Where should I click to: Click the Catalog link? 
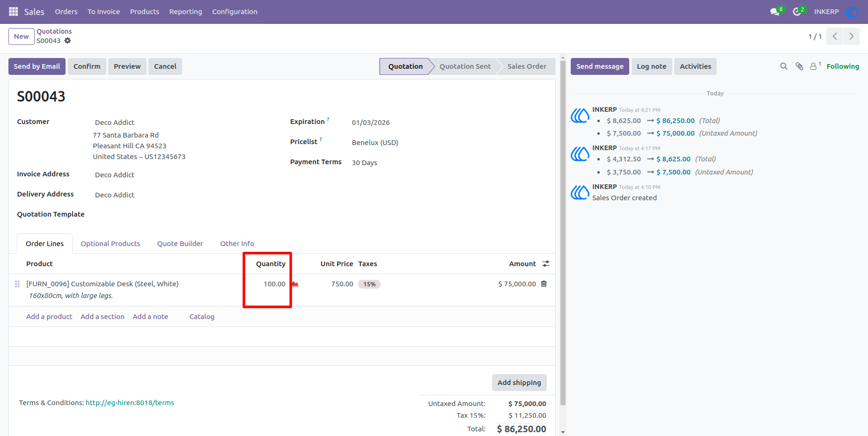click(202, 317)
